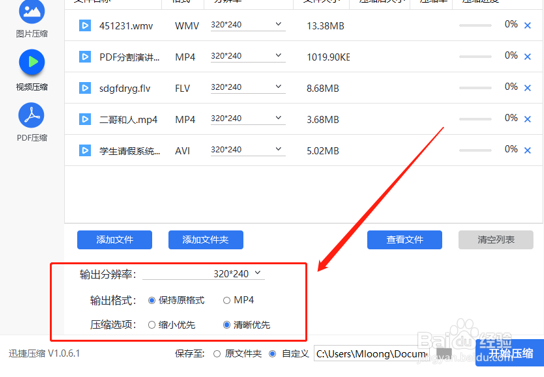Click the video icon beside 学生请假系统 file

pyautogui.click(x=85, y=151)
